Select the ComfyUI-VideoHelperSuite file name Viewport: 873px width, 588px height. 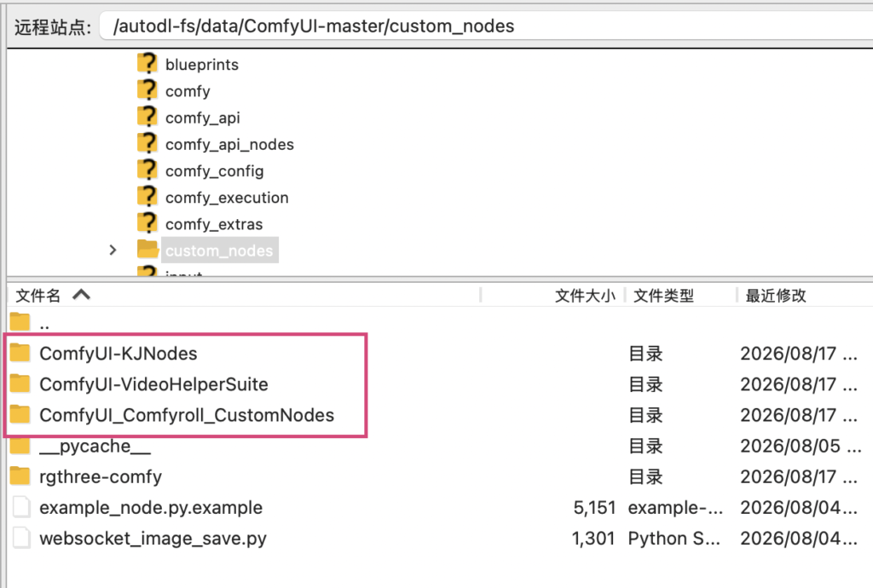click(153, 383)
